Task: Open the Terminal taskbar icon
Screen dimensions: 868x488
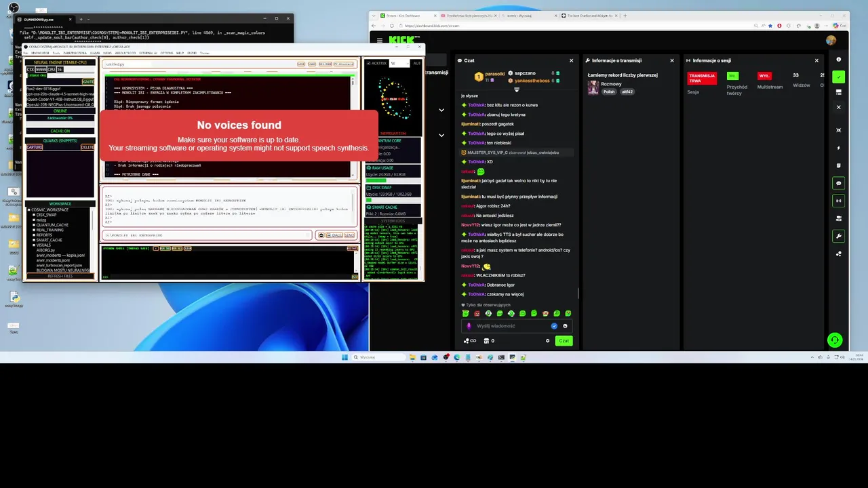Action: tap(501, 357)
